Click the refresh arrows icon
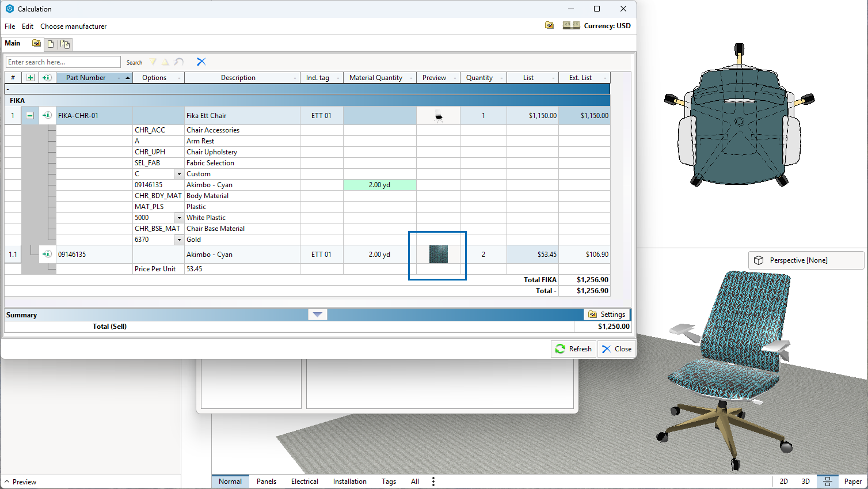868x489 pixels. [x=560, y=348]
